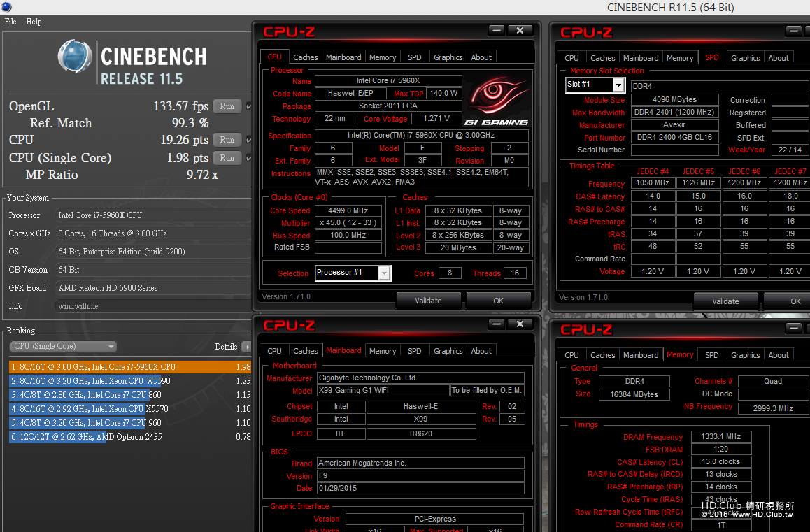Toggle the CPU test checkbox
The width and height of the screenshot is (810, 532).
click(x=248, y=140)
